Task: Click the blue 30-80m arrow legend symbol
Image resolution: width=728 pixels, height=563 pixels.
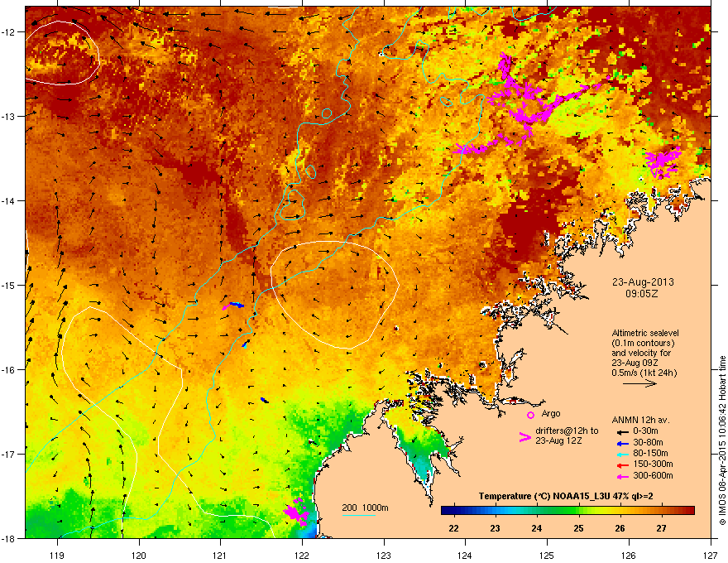Action: pos(623,443)
